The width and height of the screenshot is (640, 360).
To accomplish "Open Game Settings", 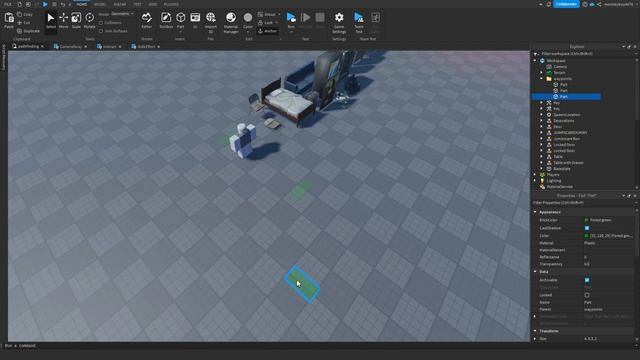I will click(339, 22).
